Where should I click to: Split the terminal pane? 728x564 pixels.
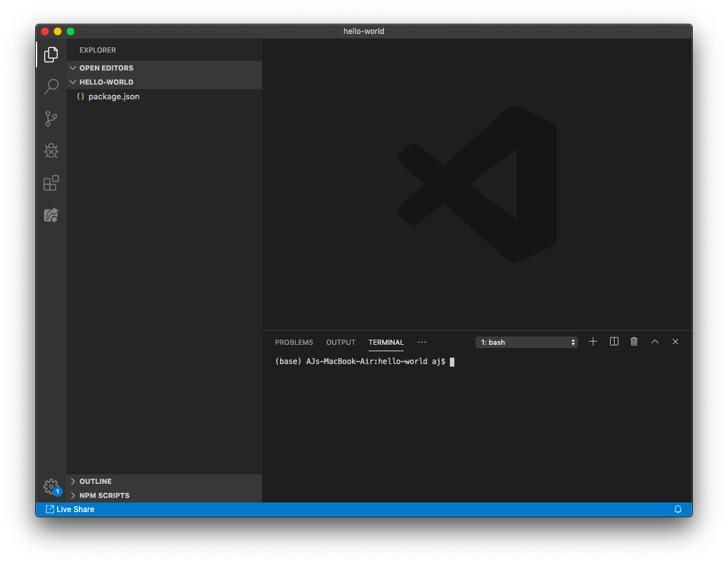point(614,342)
